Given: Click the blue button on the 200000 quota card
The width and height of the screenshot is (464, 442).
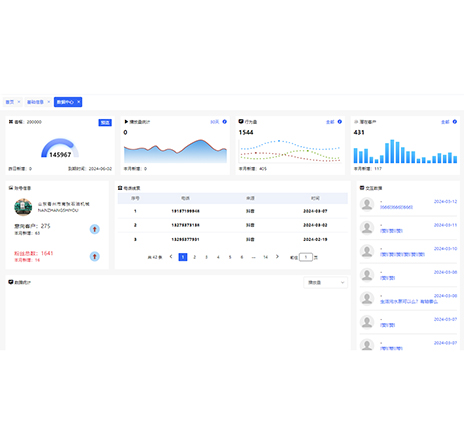Looking at the screenshot, I should [105, 122].
